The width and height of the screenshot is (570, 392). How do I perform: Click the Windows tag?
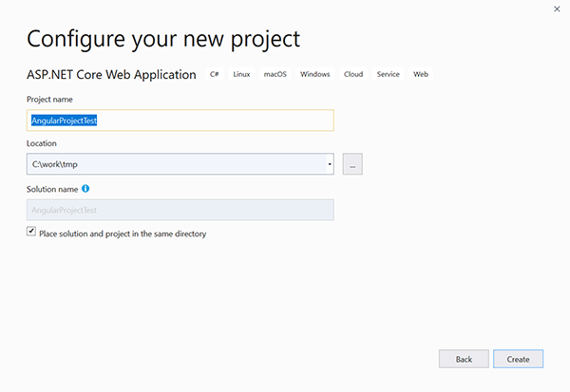314,74
